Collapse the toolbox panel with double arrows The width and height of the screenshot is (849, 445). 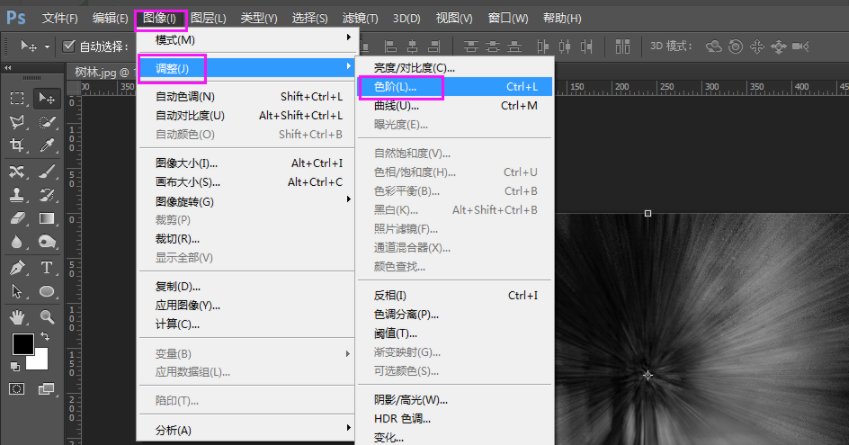click(8, 68)
